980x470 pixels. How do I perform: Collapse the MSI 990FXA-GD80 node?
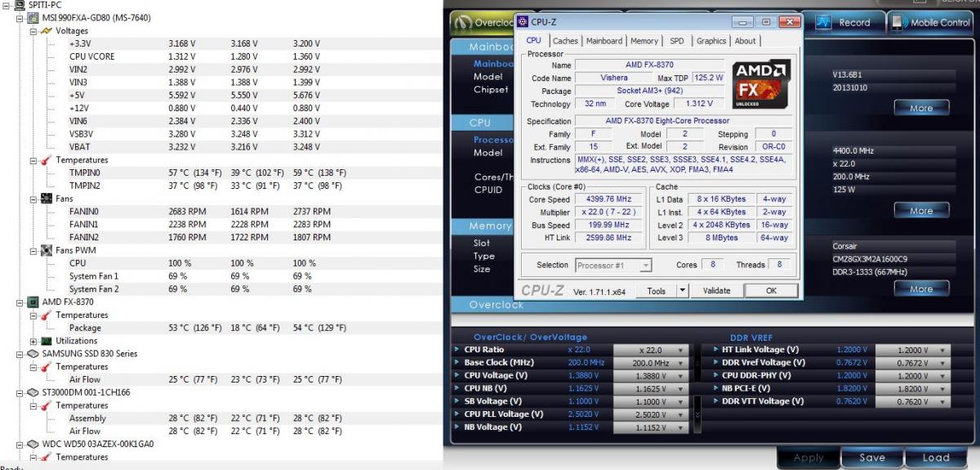pos(20,18)
